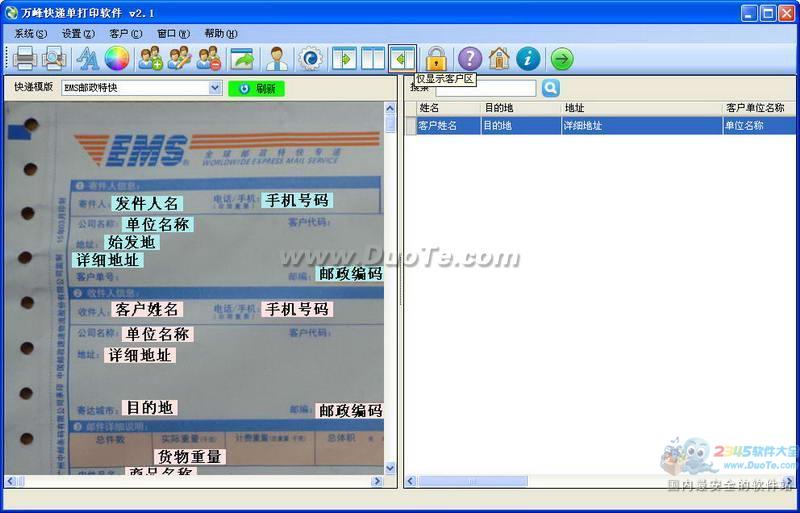Viewport: 800px width, 513px height.
Task: Open about info with blue i icon
Action: [x=528, y=58]
